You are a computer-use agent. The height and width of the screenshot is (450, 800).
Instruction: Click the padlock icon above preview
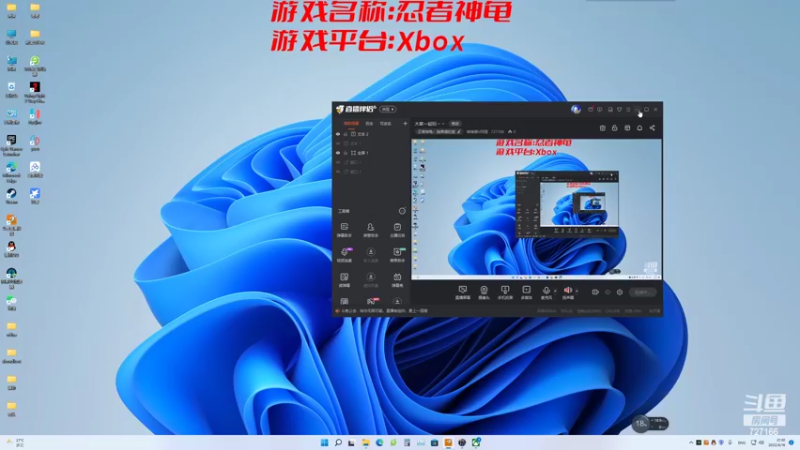point(615,128)
